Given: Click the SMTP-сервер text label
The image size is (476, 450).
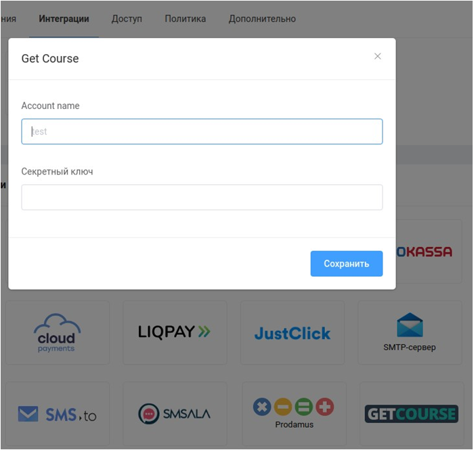Looking at the screenshot, I should point(410,348).
